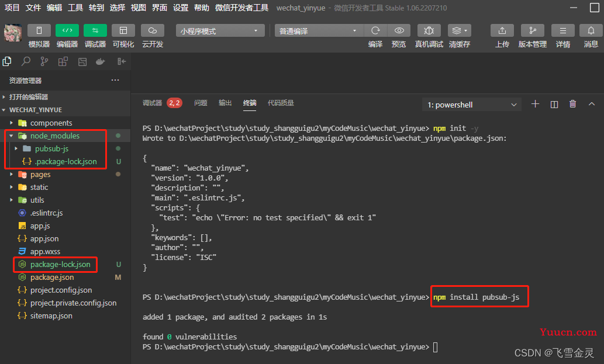Open the layout panel icon in sidebar

point(82,61)
